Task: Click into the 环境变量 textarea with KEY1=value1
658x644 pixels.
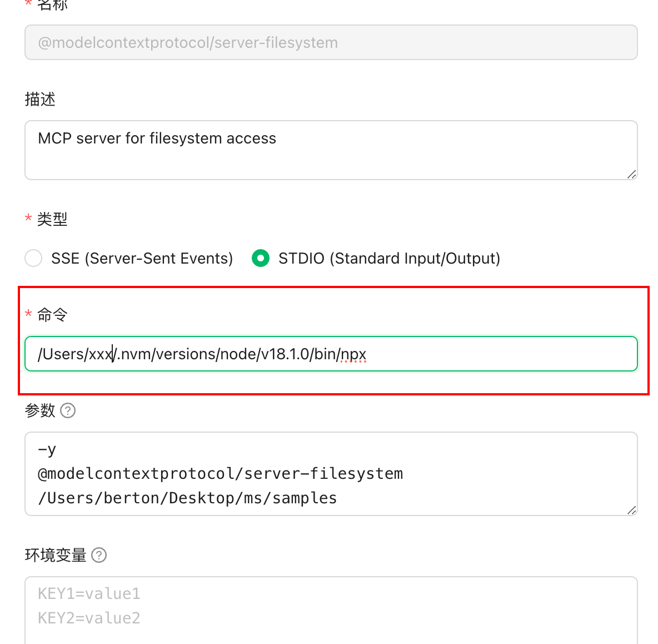Action: coord(331,610)
